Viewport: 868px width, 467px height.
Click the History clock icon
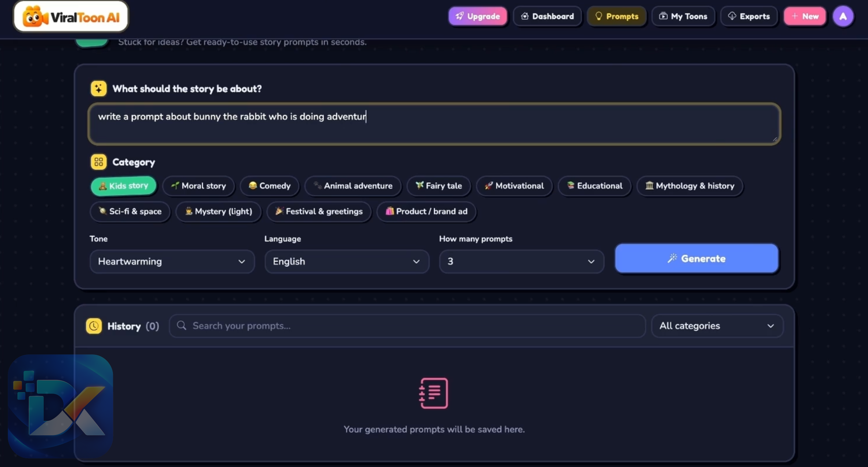(x=94, y=326)
